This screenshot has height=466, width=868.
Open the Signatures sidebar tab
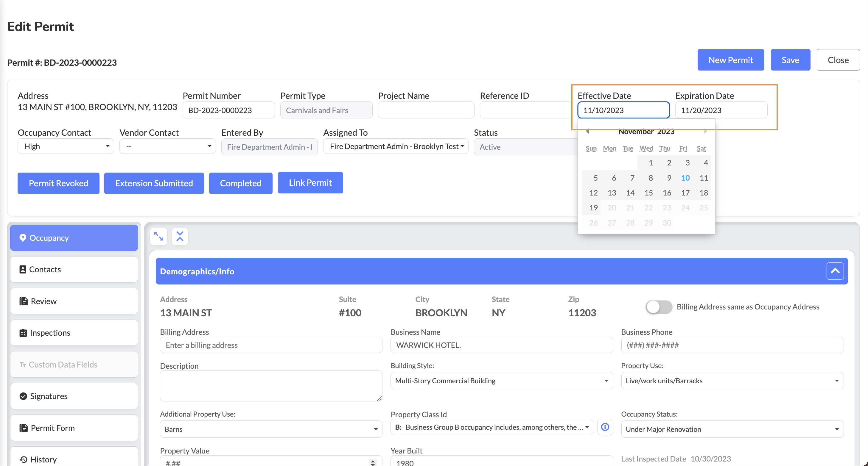point(74,396)
